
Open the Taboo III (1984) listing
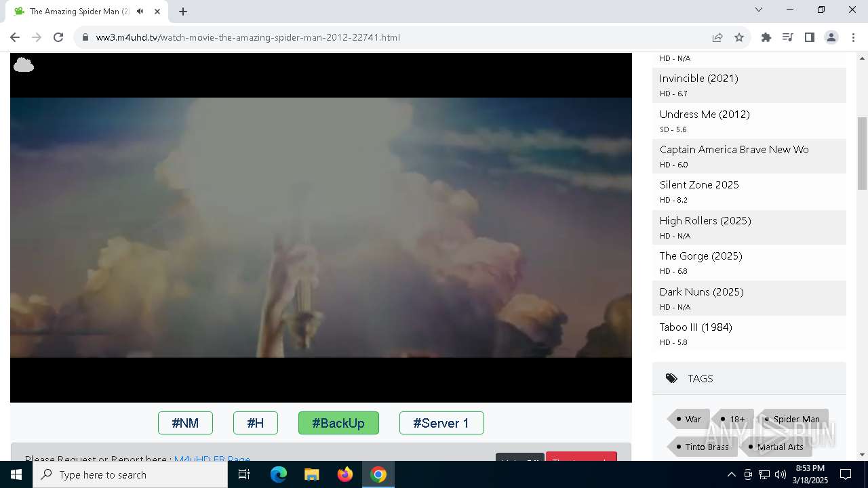pyautogui.click(x=696, y=327)
